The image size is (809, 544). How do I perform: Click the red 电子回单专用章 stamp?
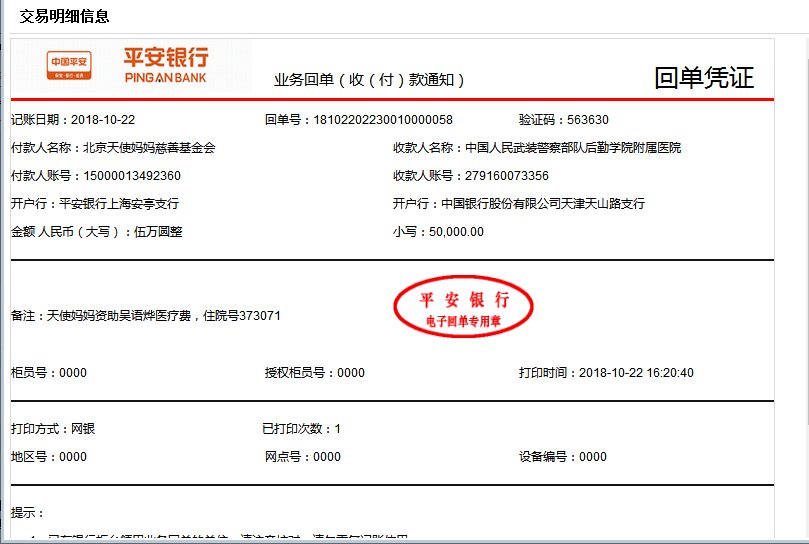coord(463,307)
